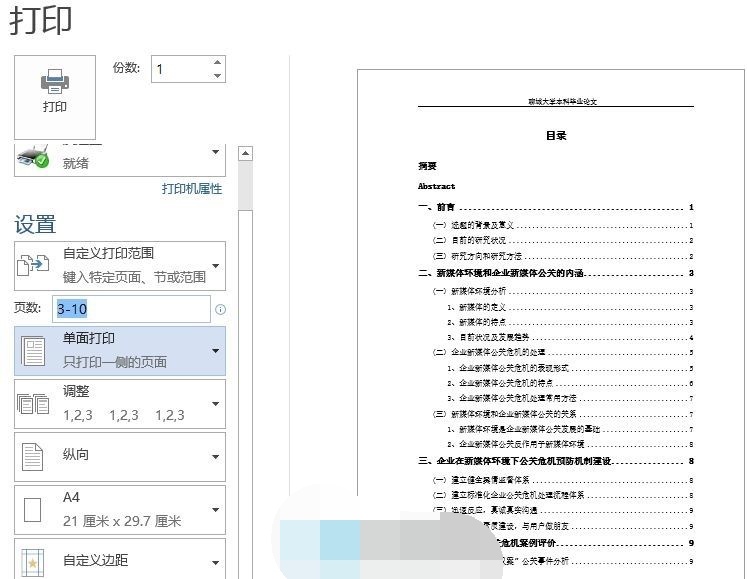Expand the 单面打印 dropdown arrow

pyautogui.click(x=216, y=351)
